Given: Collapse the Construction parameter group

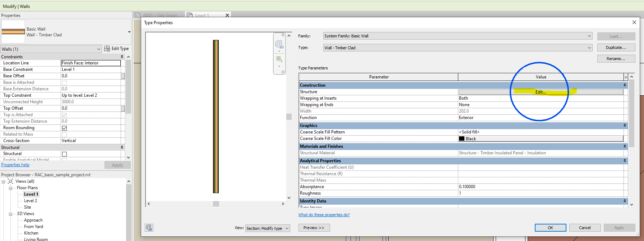Looking at the screenshot, I should [x=625, y=85].
